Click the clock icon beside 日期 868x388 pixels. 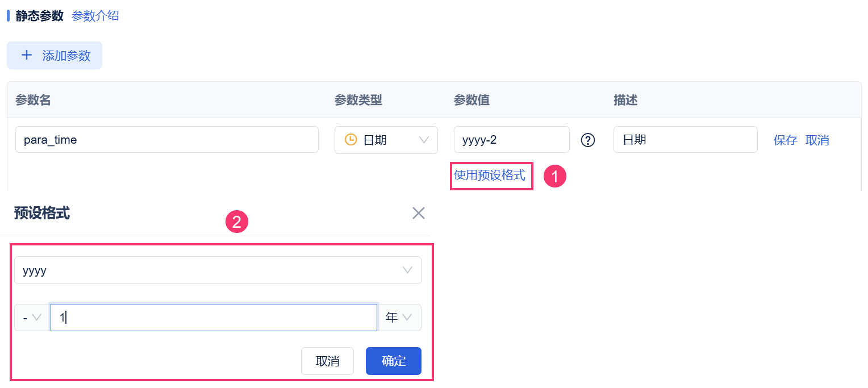point(351,140)
